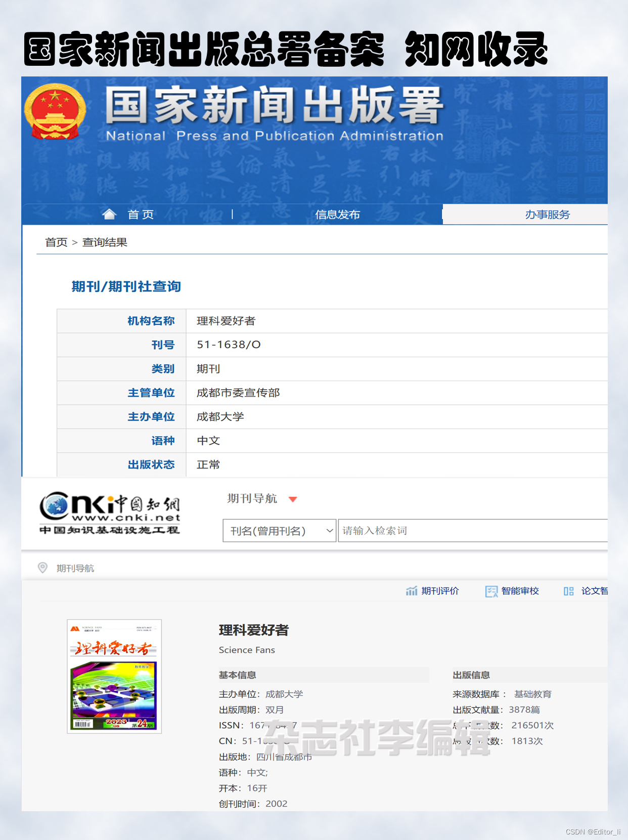Open the 首页 navigation tab
Viewport: 628px width, 840px height.
click(x=141, y=215)
